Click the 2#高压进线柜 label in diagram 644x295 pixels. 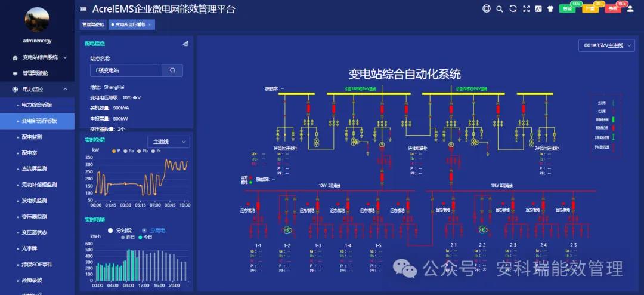(547, 147)
